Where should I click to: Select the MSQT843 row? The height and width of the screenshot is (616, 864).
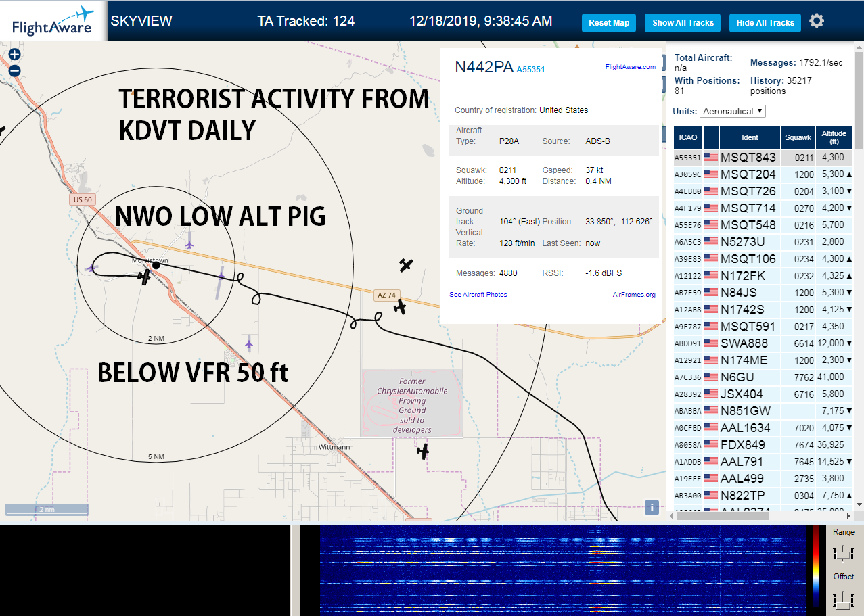tap(763, 158)
